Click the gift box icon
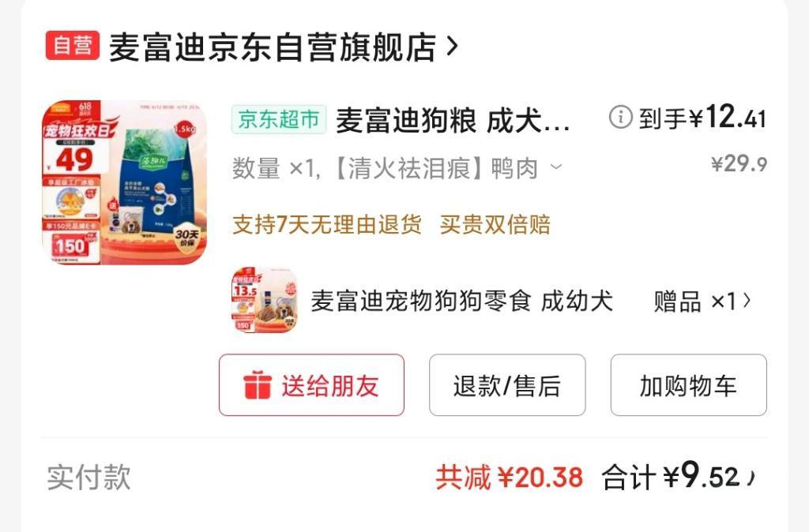This screenshot has width=809, height=532. (257, 385)
